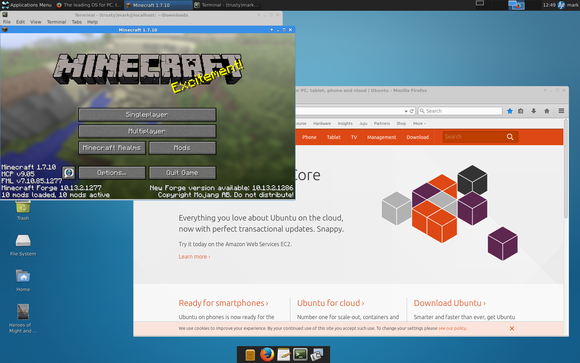The height and width of the screenshot is (363, 580).
Task: Open the URL bar history dropdown arrow
Action: pos(406,111)
